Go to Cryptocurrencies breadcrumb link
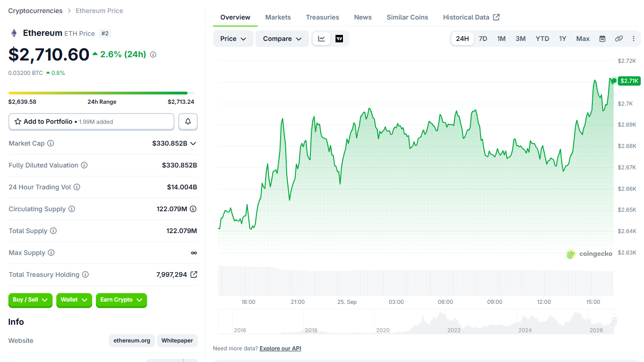 (35, 11)
